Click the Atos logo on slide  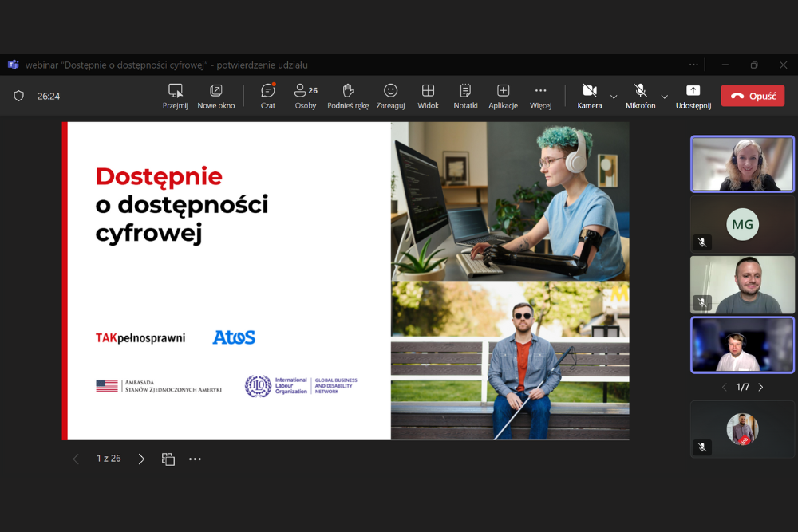234,337
